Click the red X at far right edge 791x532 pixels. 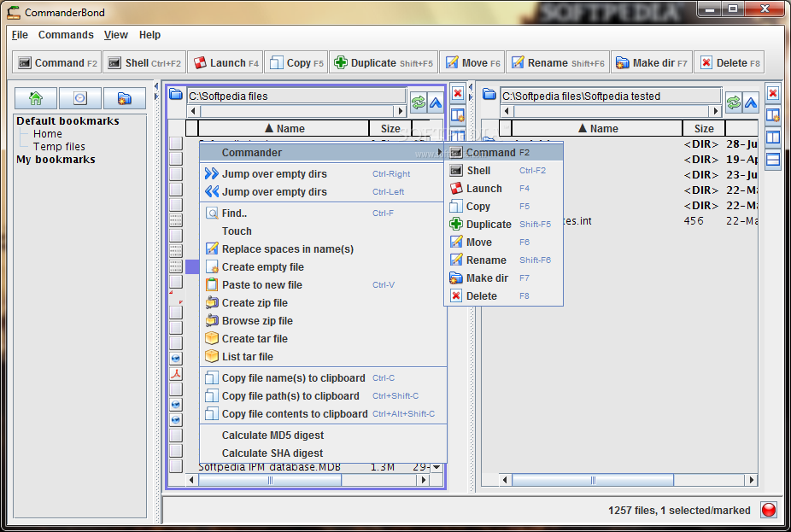tap(773, 93)
